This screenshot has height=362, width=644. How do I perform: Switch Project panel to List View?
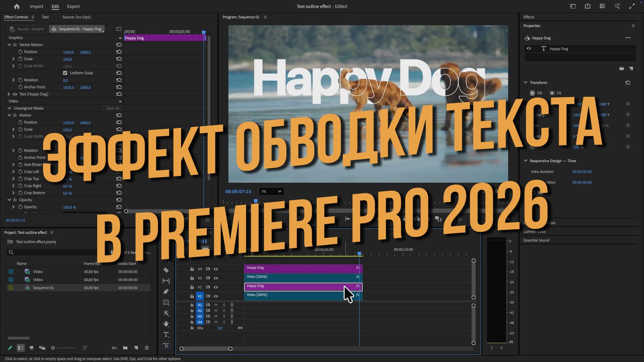click(x=20, y=348)
